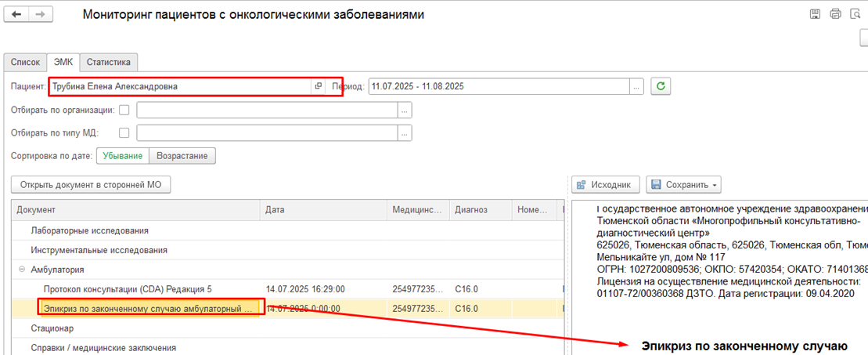The height and width of the screenshot is (355, 868).
Task: Enable 'Отбирать по типу МД' checkbox
Action: tap(124, 133)
